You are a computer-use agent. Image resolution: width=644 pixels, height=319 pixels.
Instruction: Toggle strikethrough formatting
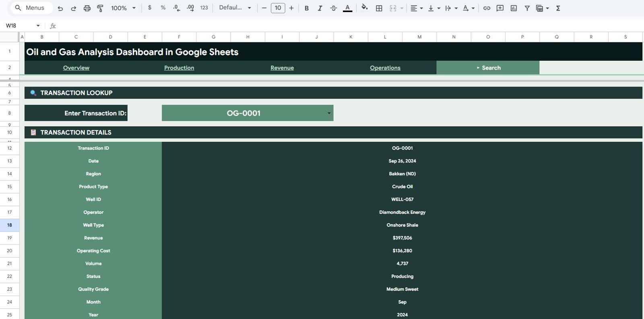[x=334, y=8]
